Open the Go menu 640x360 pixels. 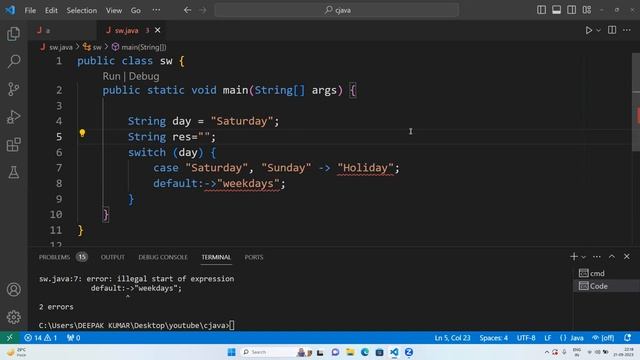click(x=136, y=10)
